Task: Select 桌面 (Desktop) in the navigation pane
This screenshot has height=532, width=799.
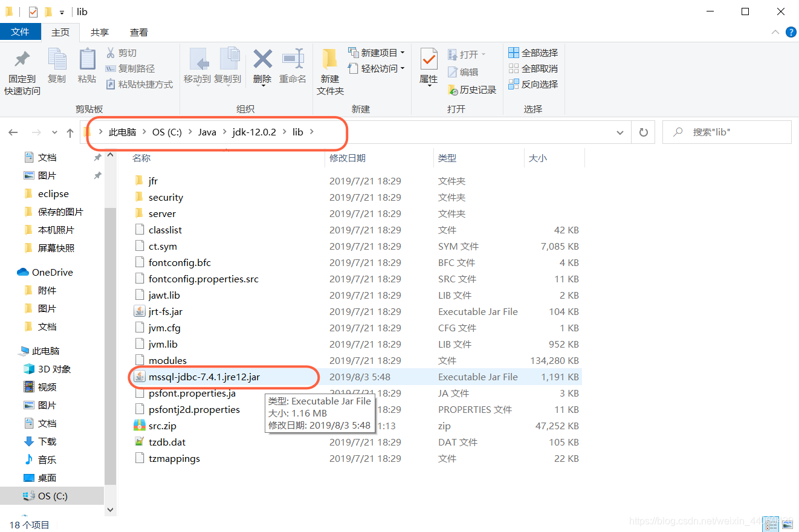Action: 47,478
